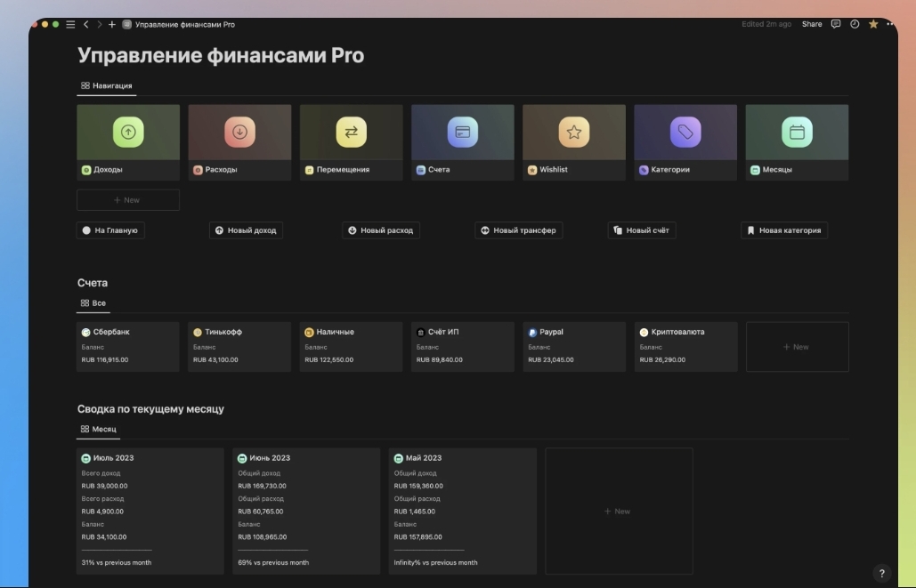
Task: Toggle the favorite star icon
Action: [873, 24]
